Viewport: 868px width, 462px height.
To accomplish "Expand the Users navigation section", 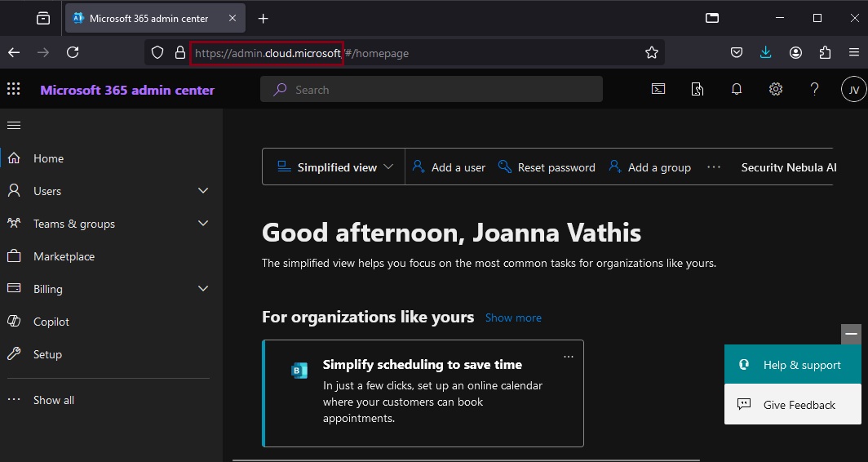I will (x=203, y=191).
